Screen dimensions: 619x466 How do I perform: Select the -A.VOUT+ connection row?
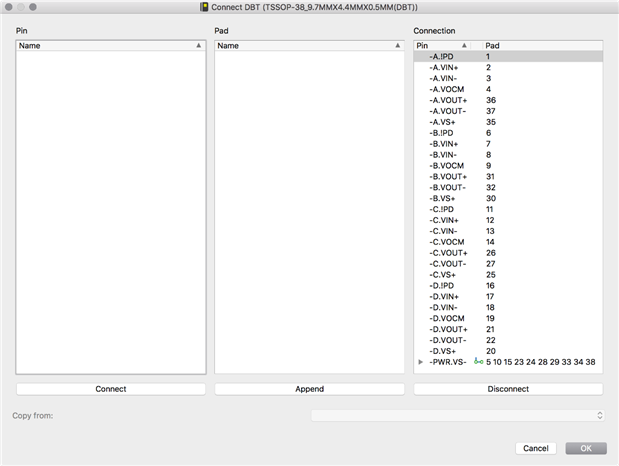(x=508, y=100)
